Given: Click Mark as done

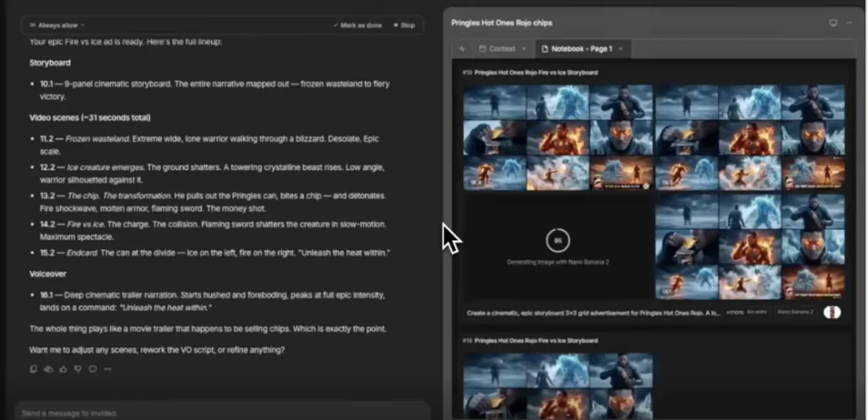Looking at the screenshot, I should tap(358, 25).
